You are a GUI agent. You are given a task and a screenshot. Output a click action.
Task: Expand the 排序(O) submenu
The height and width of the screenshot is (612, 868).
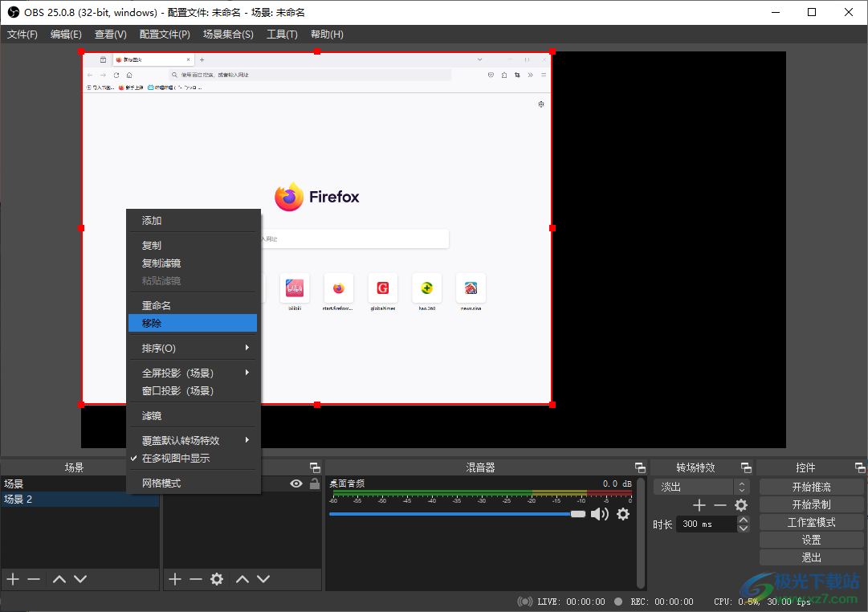click(192, 349)
